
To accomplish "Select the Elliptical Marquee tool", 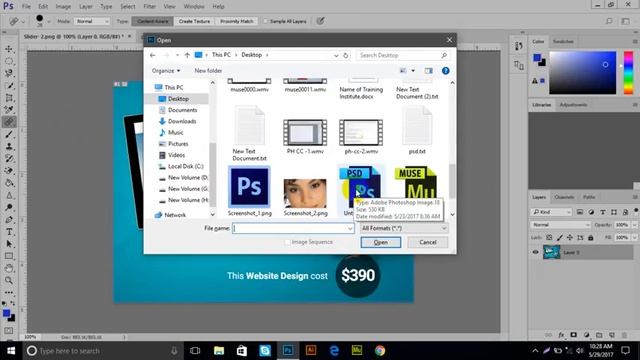I will pos(9,61).
